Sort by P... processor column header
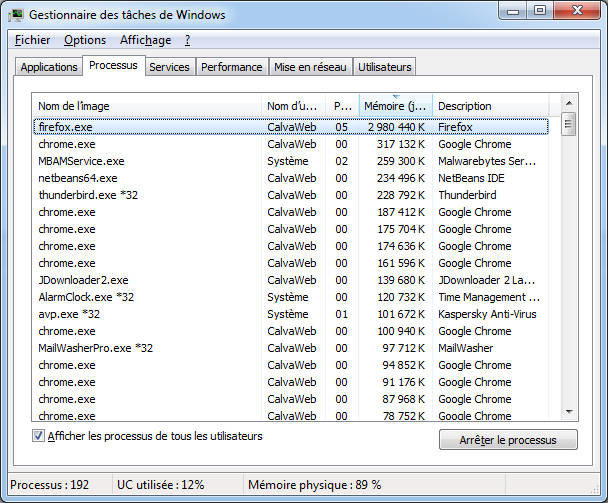608x503 pixels. point(343,106)
